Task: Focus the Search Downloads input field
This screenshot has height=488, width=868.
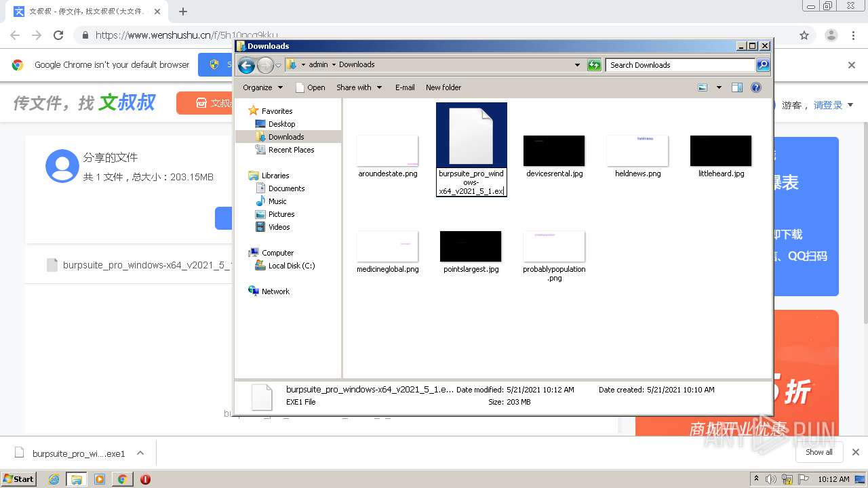Action: pyautogui.click(x=680, y=65)
